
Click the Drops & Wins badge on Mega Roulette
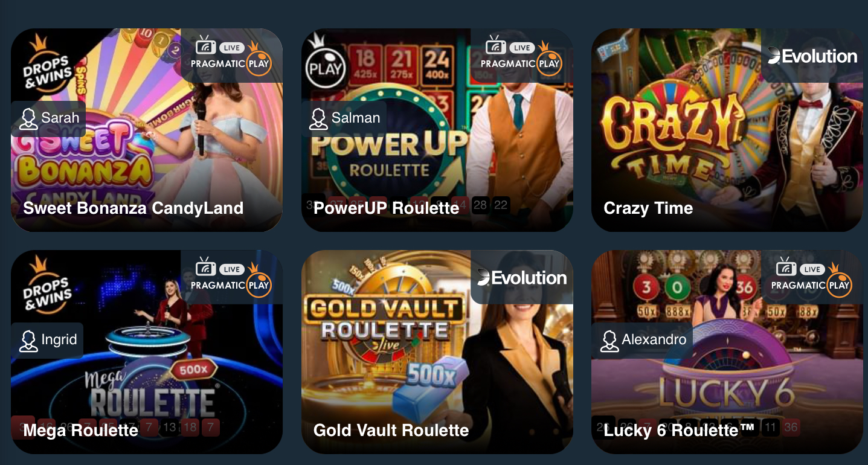pos(46,287)
